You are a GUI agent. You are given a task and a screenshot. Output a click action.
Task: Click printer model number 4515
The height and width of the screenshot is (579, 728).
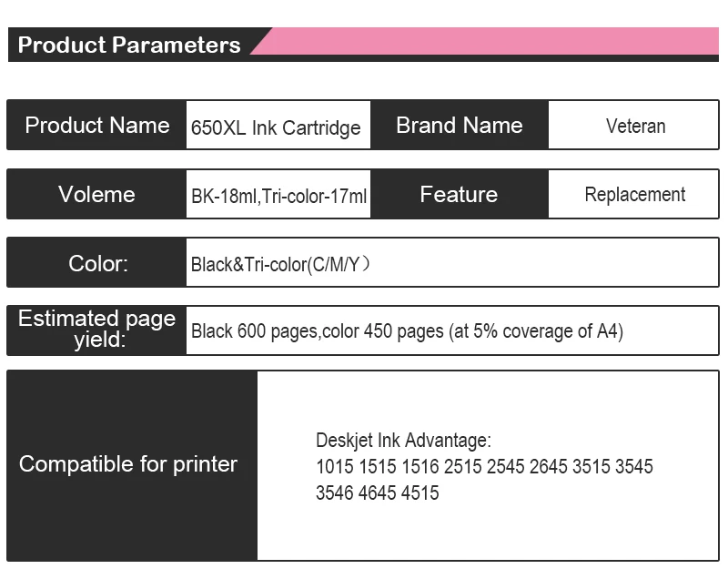click(x=420, y=493)
